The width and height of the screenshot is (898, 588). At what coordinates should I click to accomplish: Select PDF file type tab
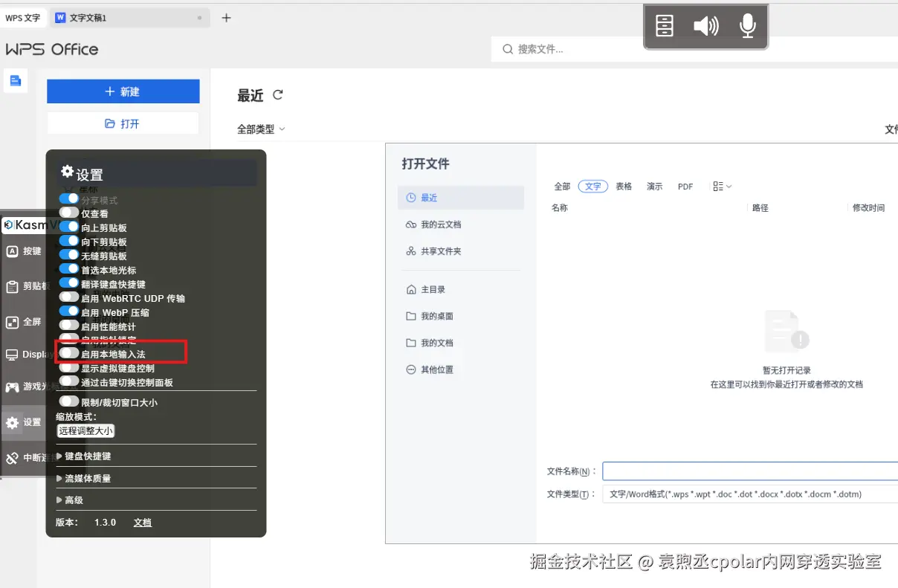(x=685, y=187)
